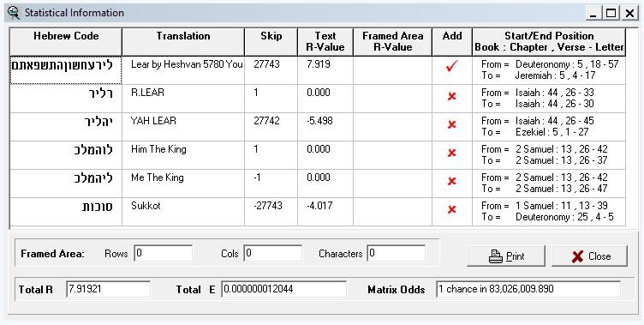
Task: Toggle the red checkmark for Lear by Heshvan
Action: click(452, 66)
